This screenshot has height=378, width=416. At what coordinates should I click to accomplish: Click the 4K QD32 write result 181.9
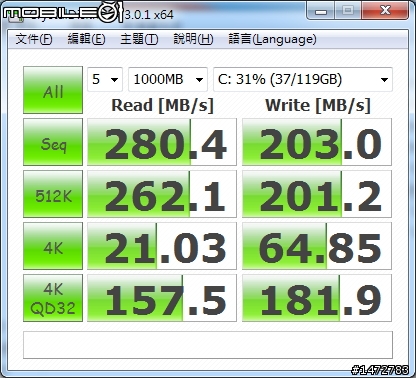pos(317,298)
